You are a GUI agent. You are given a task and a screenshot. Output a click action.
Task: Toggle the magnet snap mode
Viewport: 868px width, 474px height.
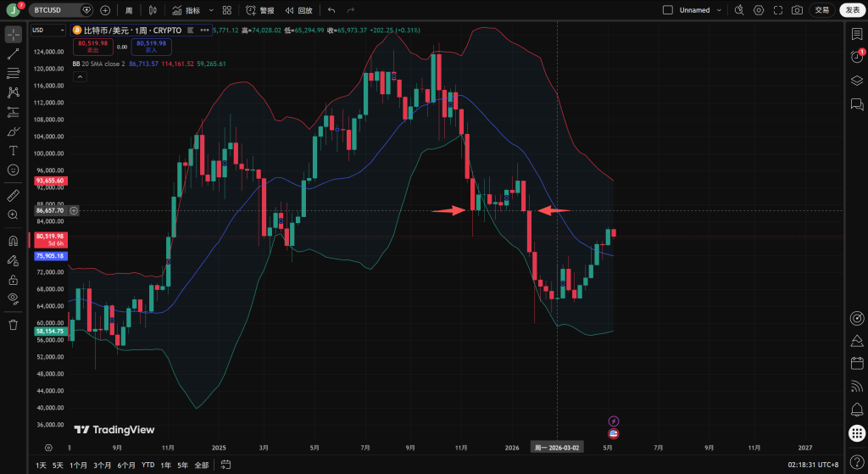click(x=14, y=241)
